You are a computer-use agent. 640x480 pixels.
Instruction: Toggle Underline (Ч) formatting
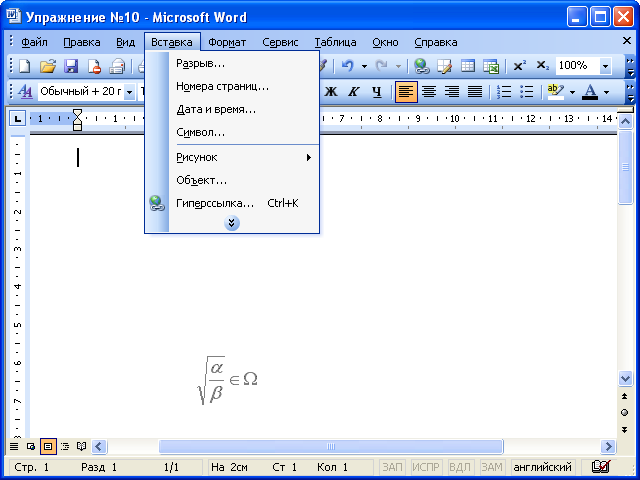click(377, 91)
